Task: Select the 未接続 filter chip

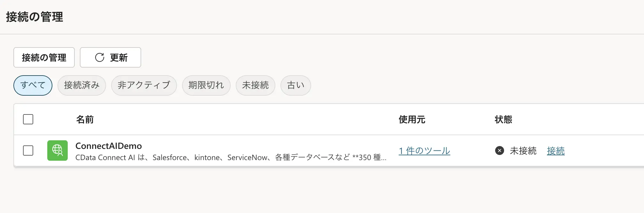Action: click(255, 85)
